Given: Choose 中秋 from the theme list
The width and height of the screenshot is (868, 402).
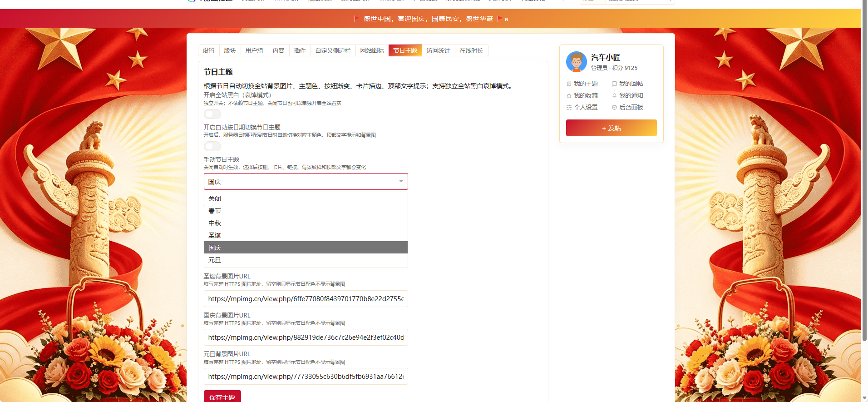Looking at the screenshot, I should tap(306, 223).
